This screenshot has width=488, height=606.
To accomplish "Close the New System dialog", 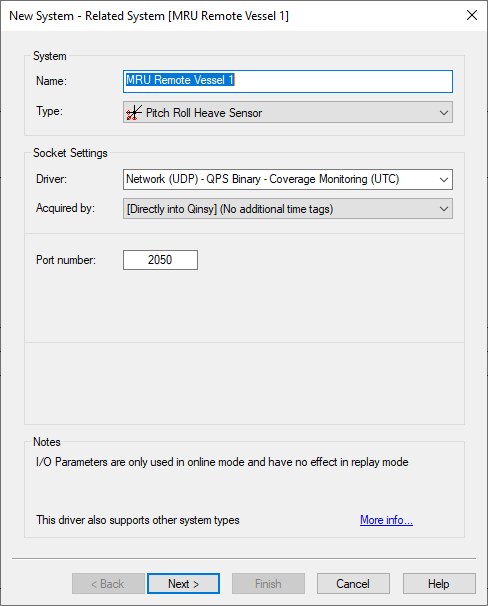I will [472, 15].
